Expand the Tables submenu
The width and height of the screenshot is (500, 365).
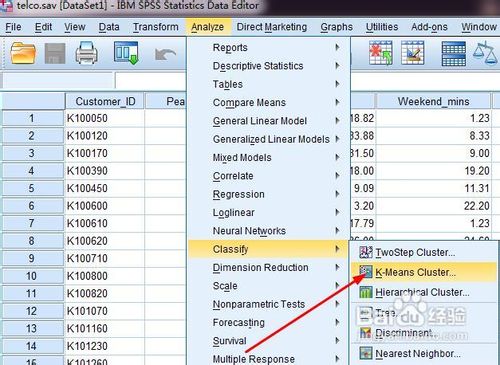pyautogui.click(x=269, y=84)
